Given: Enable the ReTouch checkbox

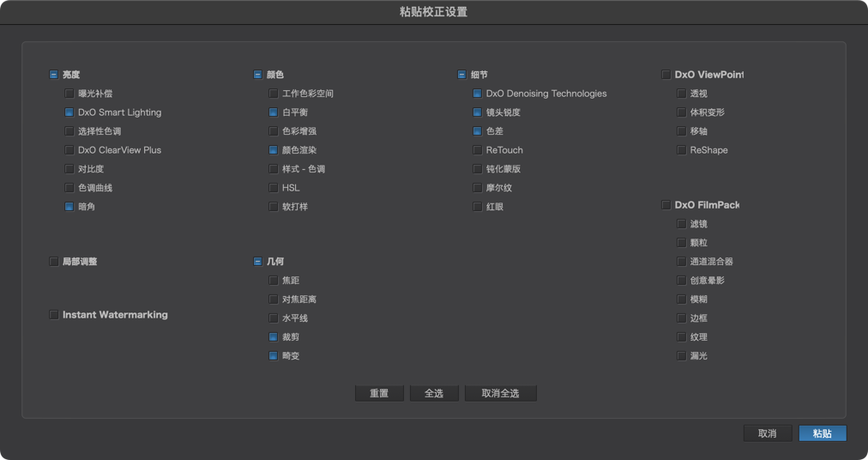Looking at the screenshot, I should (478, 150).
